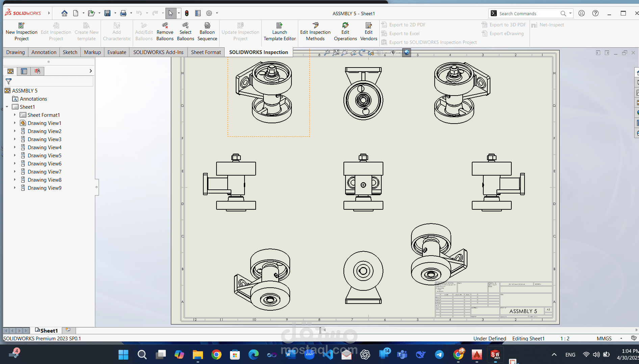This screenshot has height=364, width=639.
Task: Activate the Select cursor tool
Action: 171,13
